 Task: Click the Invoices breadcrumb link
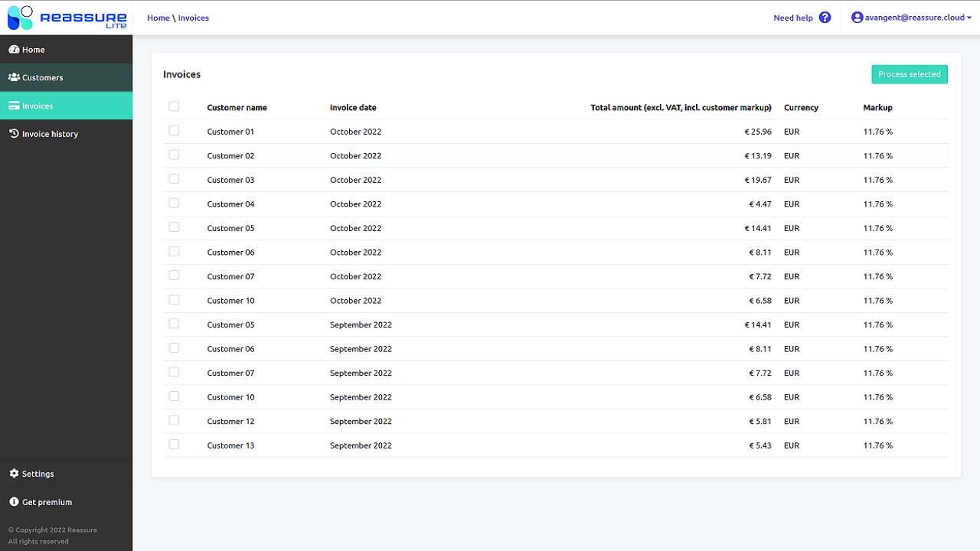pyautogui.click(x=194, y=18)
